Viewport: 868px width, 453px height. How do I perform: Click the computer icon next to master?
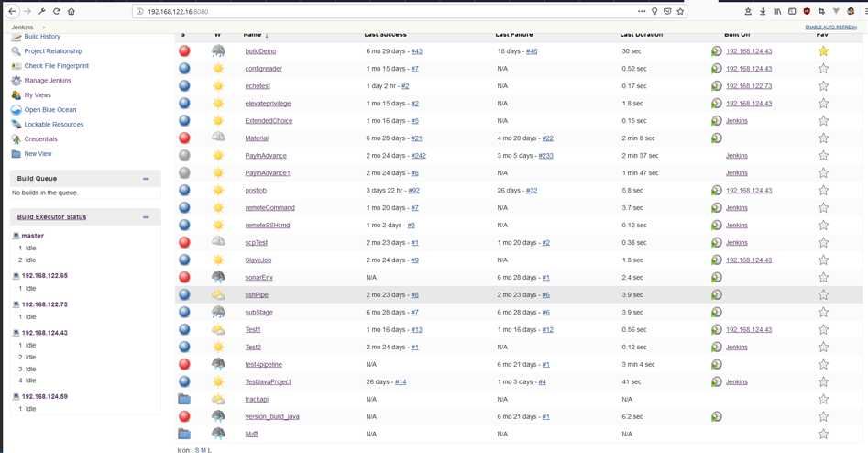16,236
